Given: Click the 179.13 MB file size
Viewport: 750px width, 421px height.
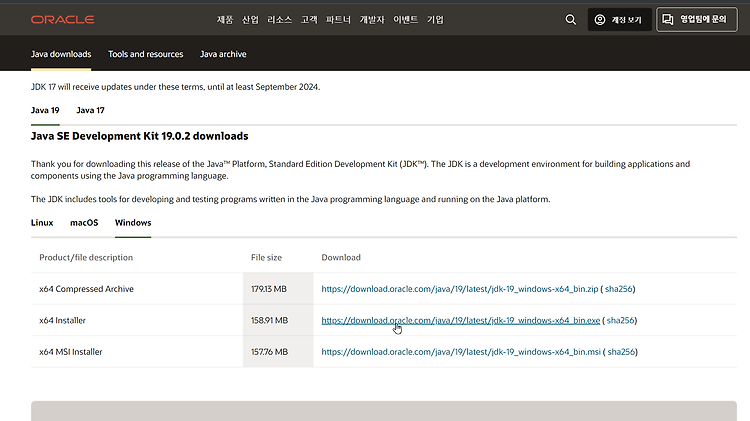Looking at the screenshot, I should [269, 289].
